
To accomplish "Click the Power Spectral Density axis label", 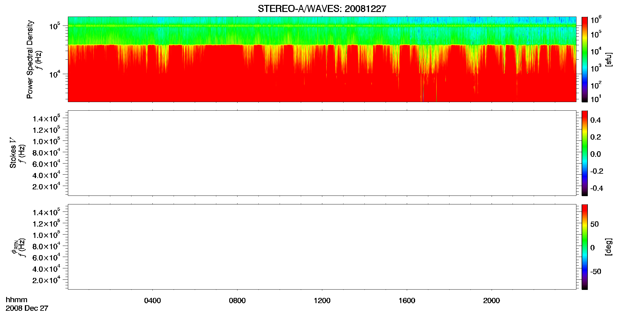I will [30, 59].
